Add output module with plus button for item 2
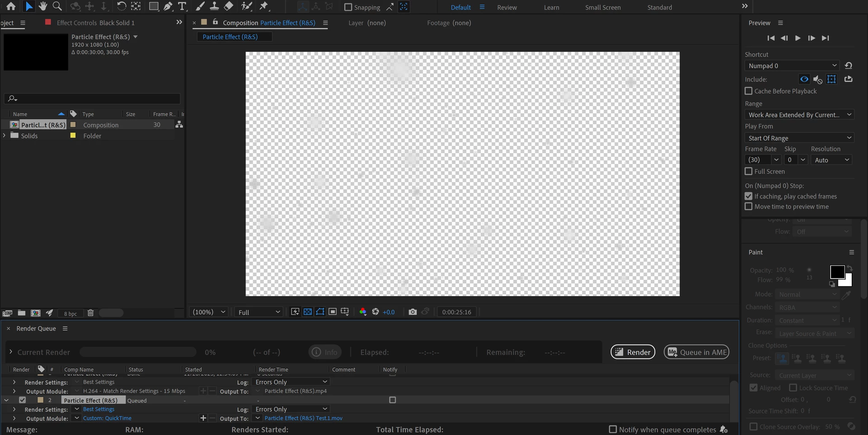Screen dimensions: 868x435 203,418
